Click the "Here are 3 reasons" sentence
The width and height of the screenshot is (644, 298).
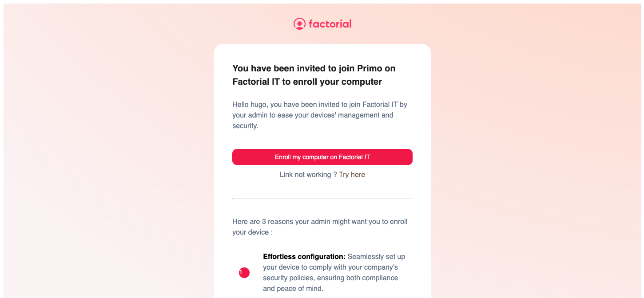pyautogui.click(x=320, y=222)
